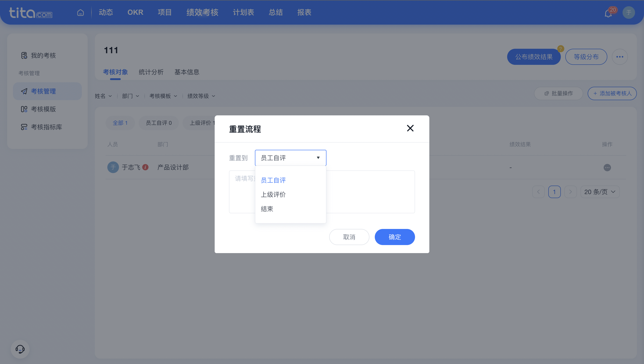The height and width of the screenshot is (364, 644).
Task: Open the notification bell
Action: point(608,13)
